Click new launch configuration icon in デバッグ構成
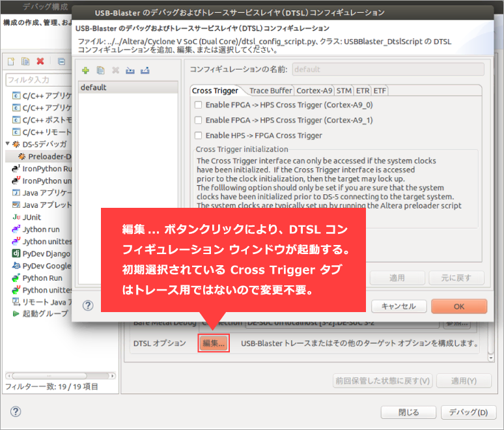This screenshot has width=504, height=430. pos(11,61)
